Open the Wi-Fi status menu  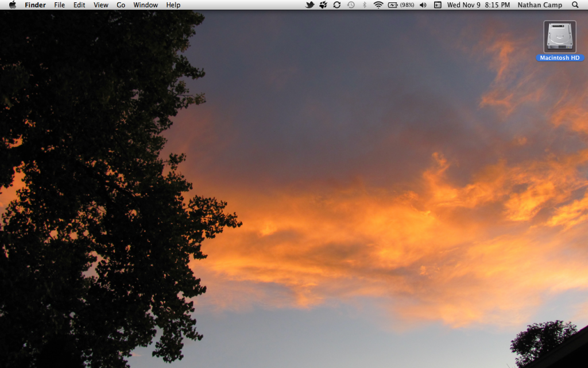[378, 5]
